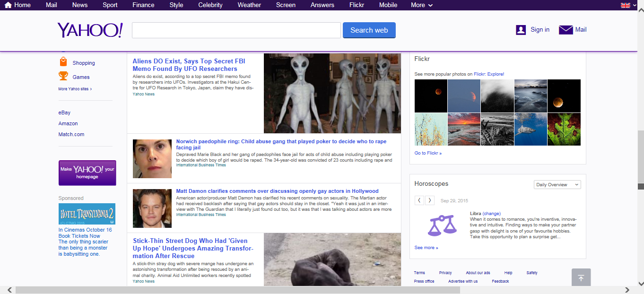Click Flickr: Explore! link
The width and height of the screenshot is (644, 294).
(x=489, y=74)
